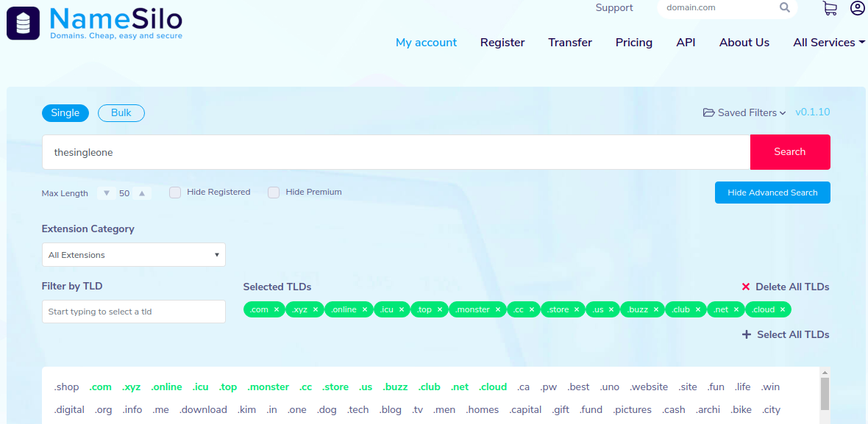
Task: Enable the Hide Registered checkbox
Action: coord(175,193)
